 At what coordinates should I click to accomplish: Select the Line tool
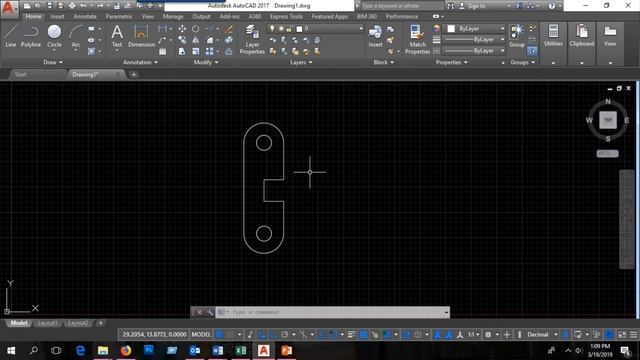tap(11, 36)
